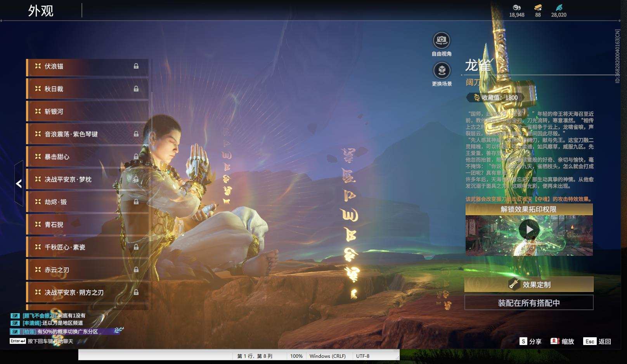Click the lock icon on 千秋匠心·素瓷

coord(136,247)
